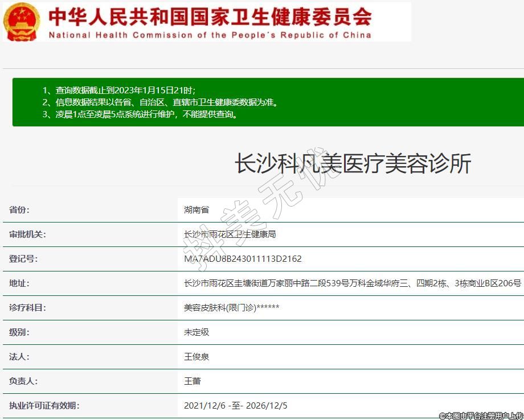Viewport: 524px width, 420px height.
Task: Click the 地址 row label
Action: pos(19,283)
